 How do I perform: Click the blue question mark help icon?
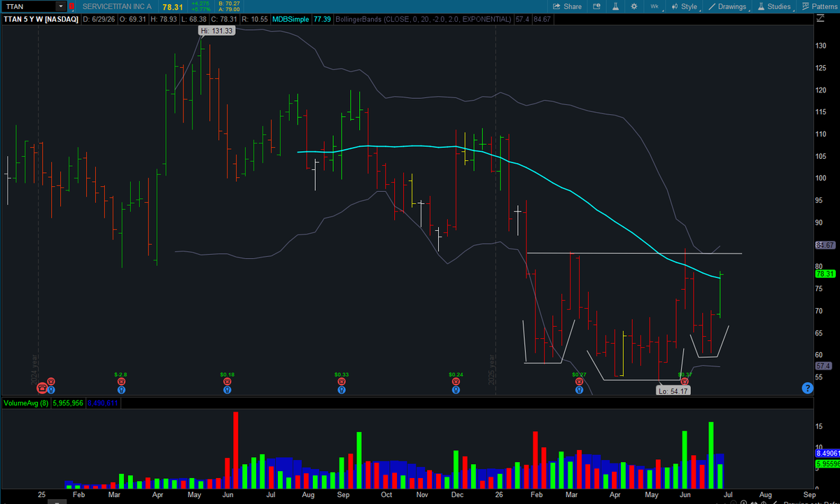(808, 388)
